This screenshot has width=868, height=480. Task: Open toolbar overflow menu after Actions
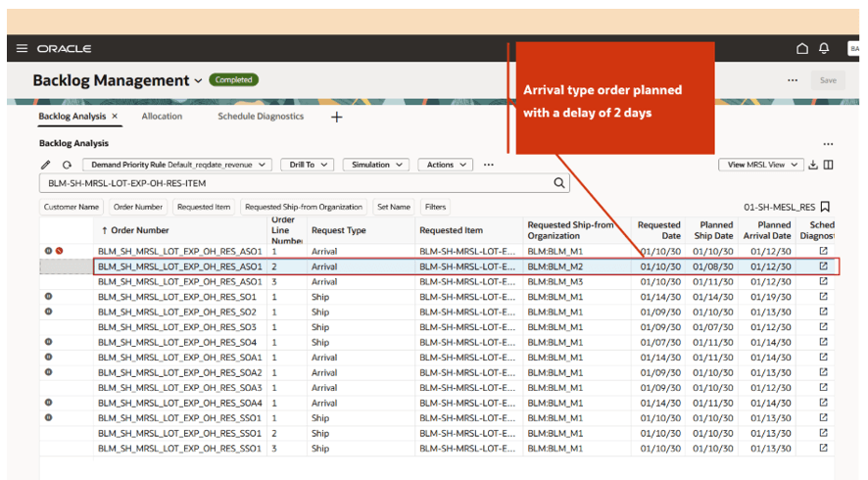point(488,165)
